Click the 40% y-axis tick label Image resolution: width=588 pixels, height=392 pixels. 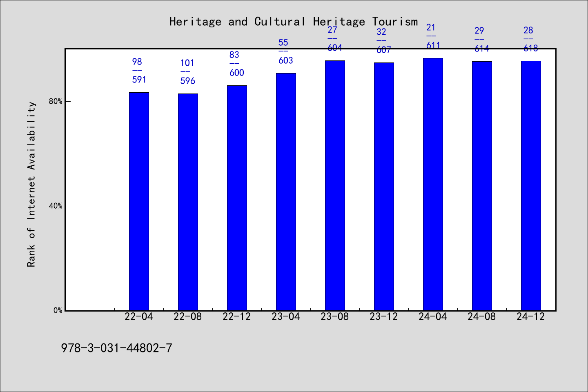56,206
